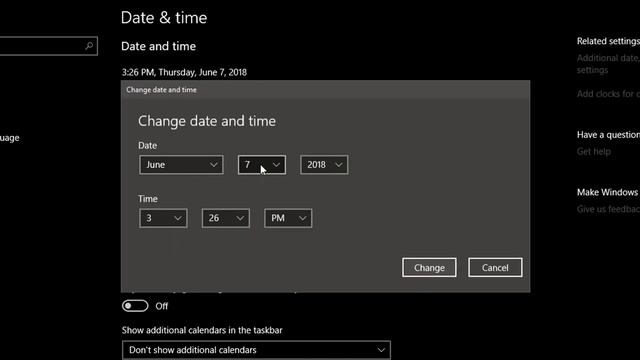Click the Time label in the dialog
Viewport: 640px width, 360px height.
point(148,199)
